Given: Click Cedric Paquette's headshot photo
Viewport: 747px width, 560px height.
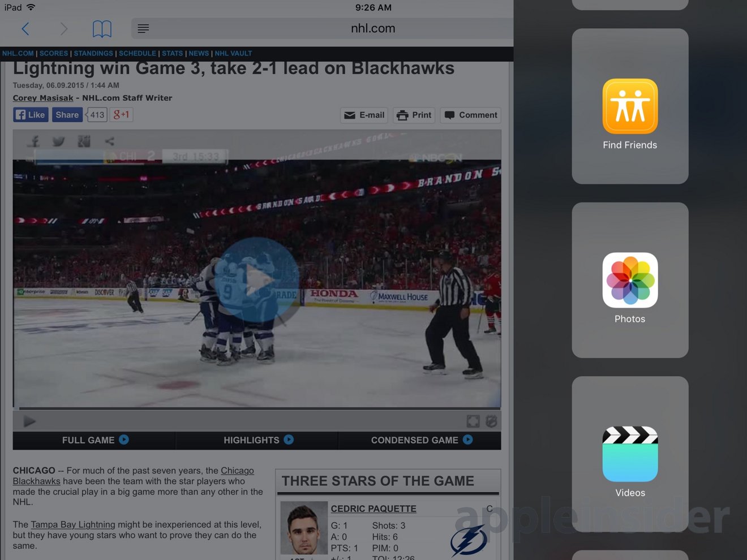Looking at the screenshot, I should [304, 528].
